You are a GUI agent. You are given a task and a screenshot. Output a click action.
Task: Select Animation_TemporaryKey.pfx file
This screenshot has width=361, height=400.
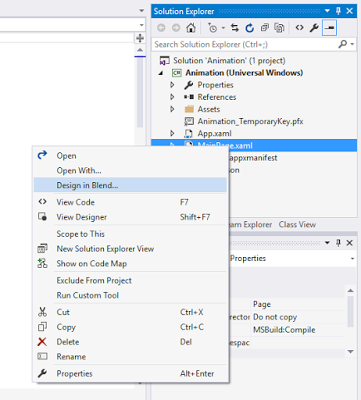[250, 121]
